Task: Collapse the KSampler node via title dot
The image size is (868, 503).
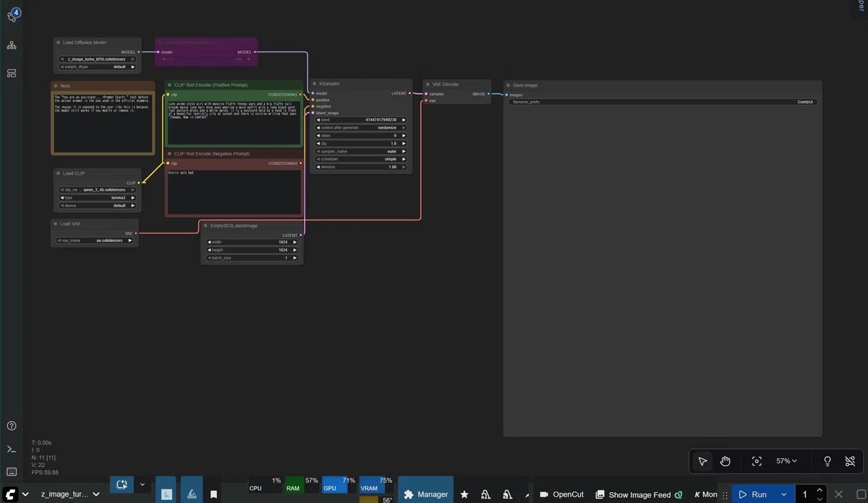Action: [315, 84]
